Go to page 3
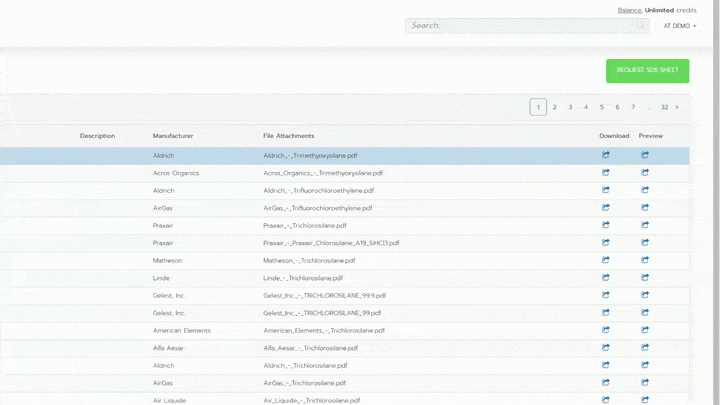The width and height of the screenshot is (720, 405). point(570,107)
